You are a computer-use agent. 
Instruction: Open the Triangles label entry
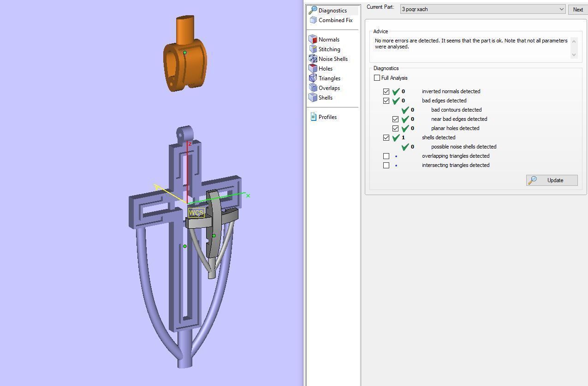pyautogui.click(x=329, y=78)
